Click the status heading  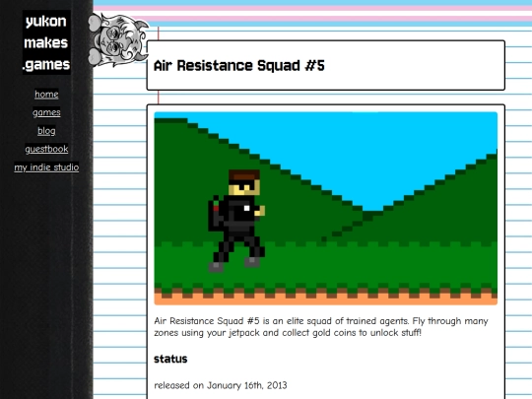[x=170, y=359]
